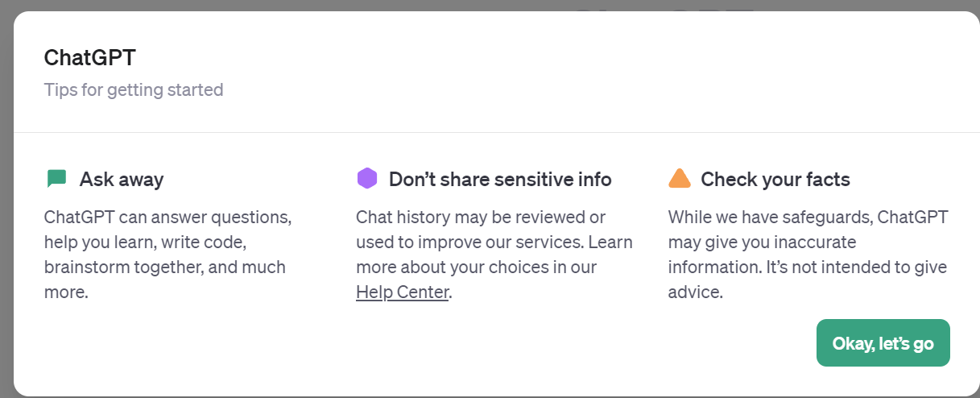Click the purple hexagon icon
Screen dimensions: 980x398
pyautogui.click(x=367, y=178)
